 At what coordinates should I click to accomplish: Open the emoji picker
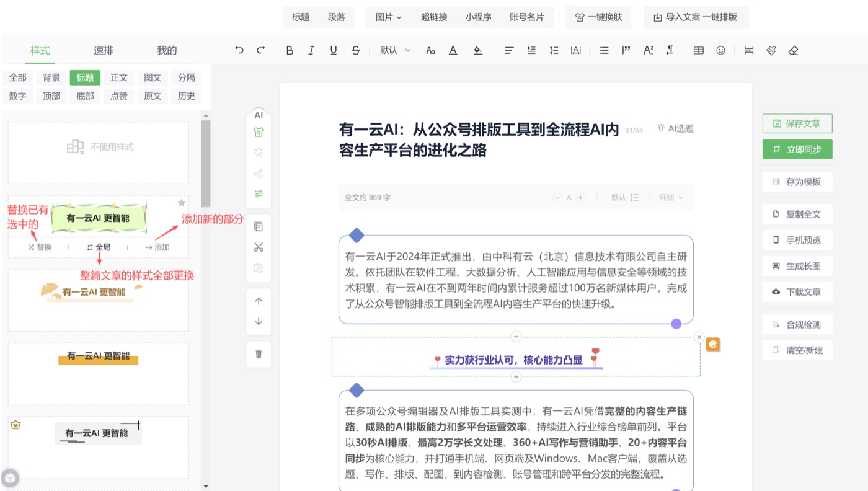(720, 51)
